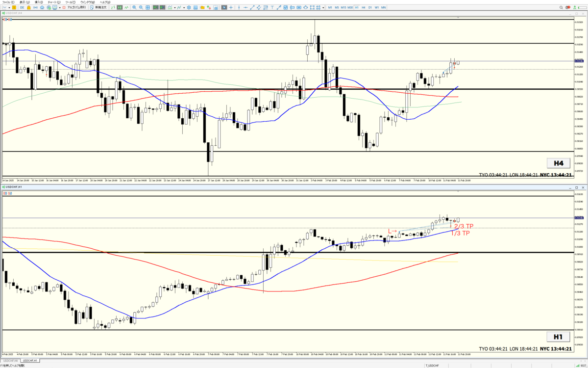The width and height of the screenshot is (588, 368).
Task: Click the new chart icon
Action: point(4,7)
